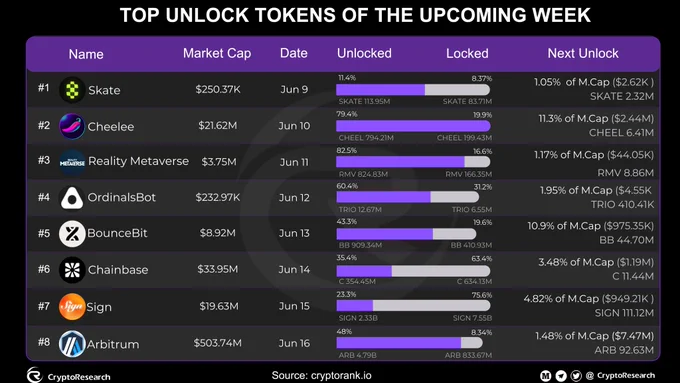The height and width of the screenshot is (383, 680).
Task: Click the Cheelee chili pepper logo
Action: [72, 126]
